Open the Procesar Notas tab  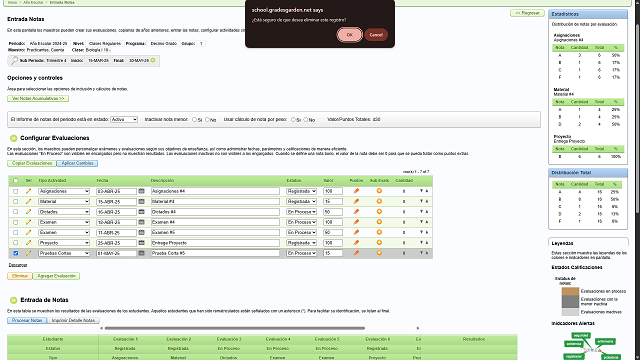point(27,320)
